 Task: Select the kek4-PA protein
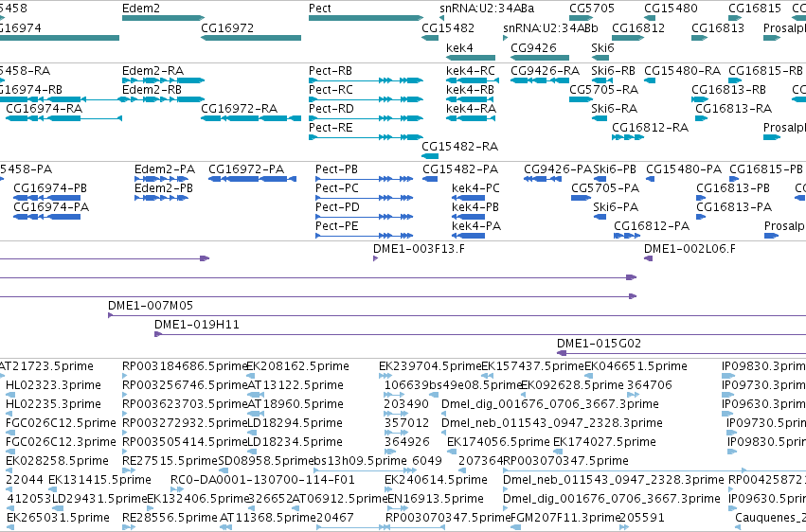[468, 236]
